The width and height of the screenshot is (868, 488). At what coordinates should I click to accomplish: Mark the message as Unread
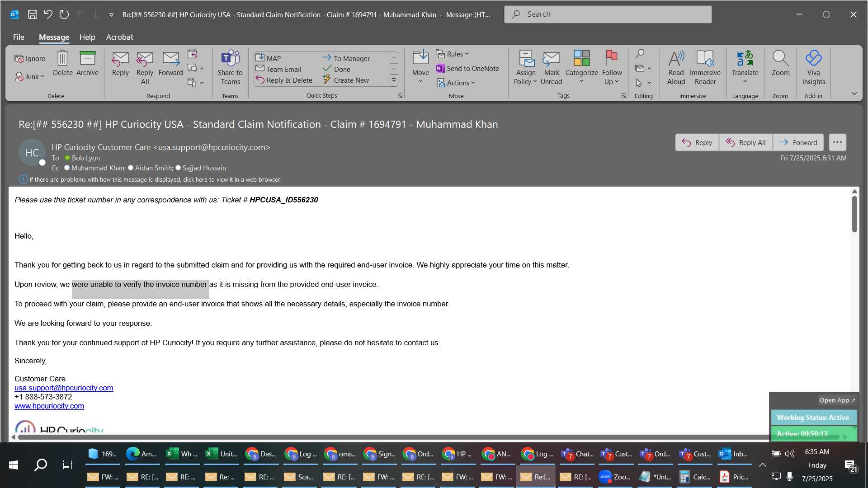551,68
